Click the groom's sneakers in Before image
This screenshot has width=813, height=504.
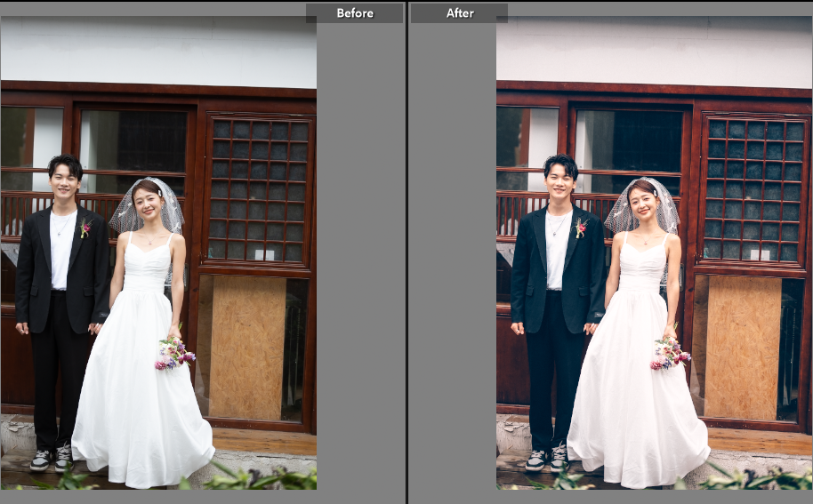pos(52,460)
